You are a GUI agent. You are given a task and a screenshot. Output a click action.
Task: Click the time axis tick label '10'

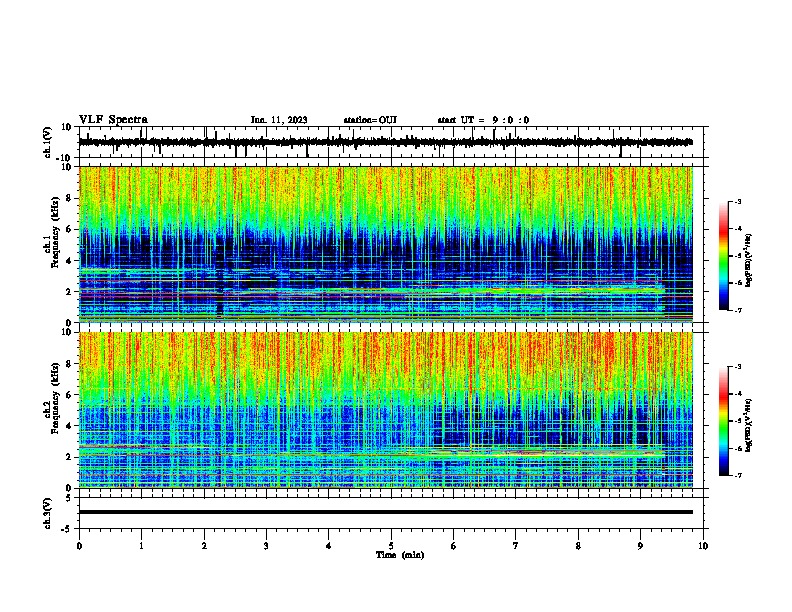point(703,546)
